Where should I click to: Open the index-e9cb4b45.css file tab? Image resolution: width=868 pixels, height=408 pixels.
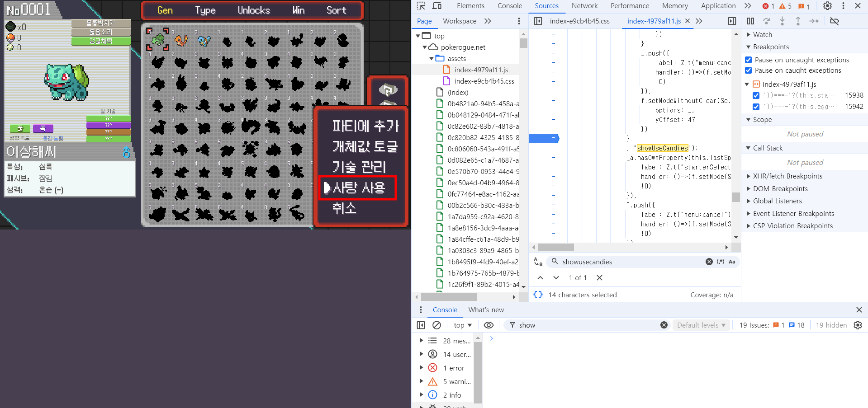[x=579, y=21]
